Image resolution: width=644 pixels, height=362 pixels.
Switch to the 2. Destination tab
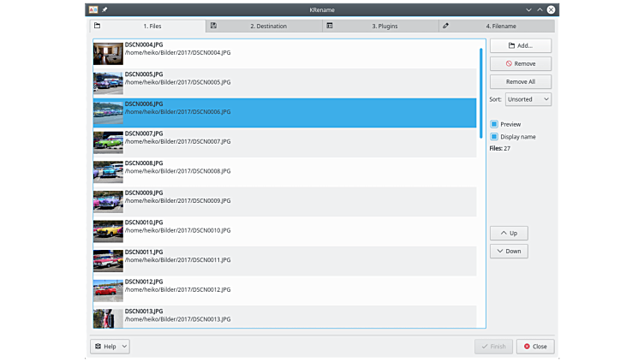[x=265, y=27]
